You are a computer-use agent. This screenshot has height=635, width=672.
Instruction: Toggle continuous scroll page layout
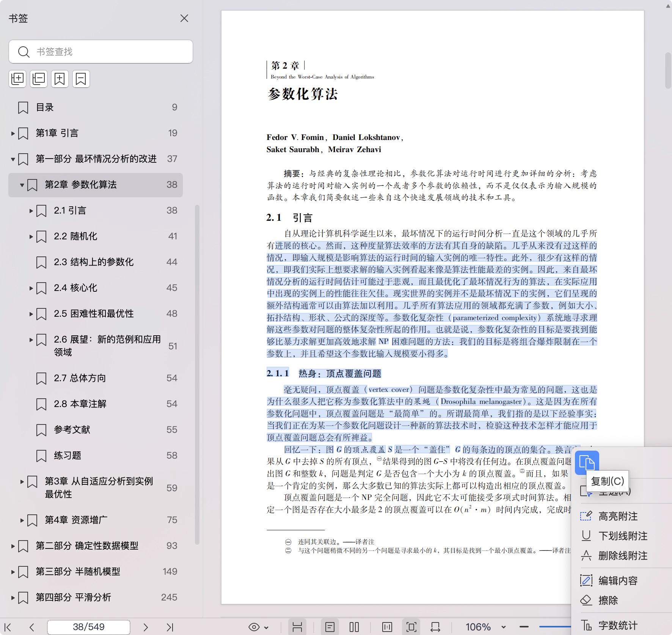(298, 627)
